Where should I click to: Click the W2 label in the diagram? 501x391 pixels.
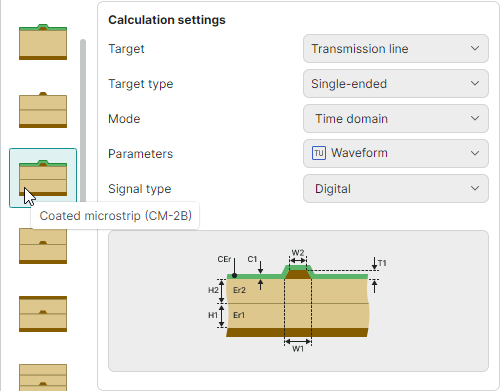[x=298, y=252]
